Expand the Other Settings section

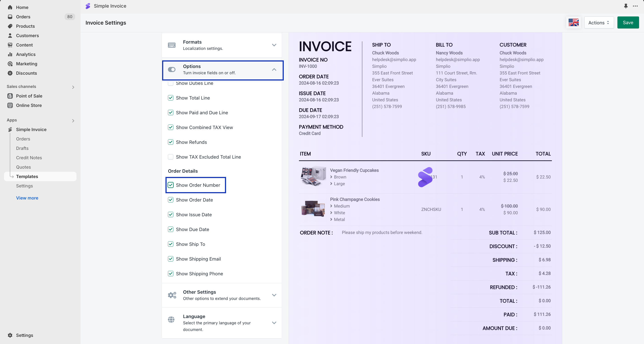[274, 295]
